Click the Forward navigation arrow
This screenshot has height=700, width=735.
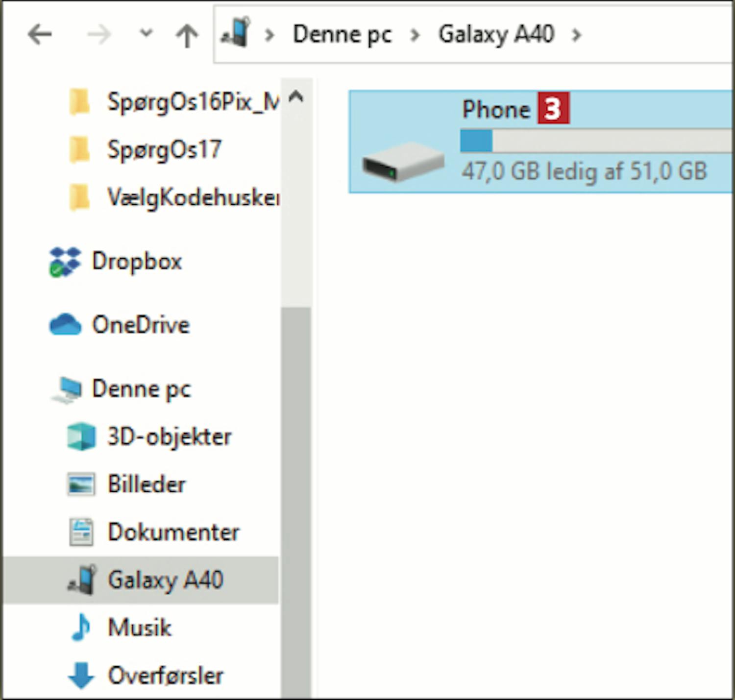(x=98, y=35)
